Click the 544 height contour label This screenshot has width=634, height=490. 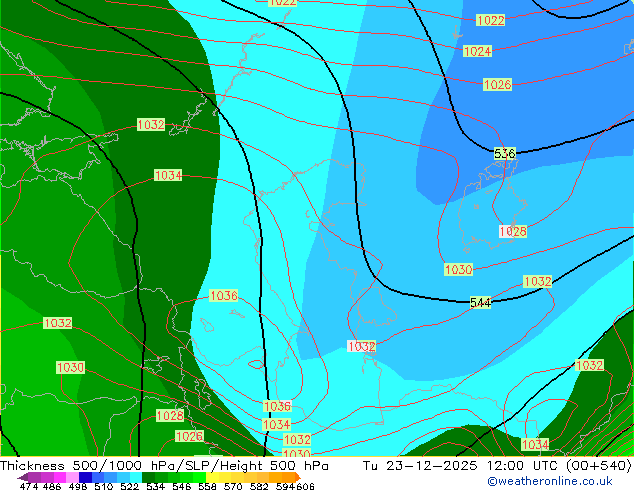pos(480,302)
